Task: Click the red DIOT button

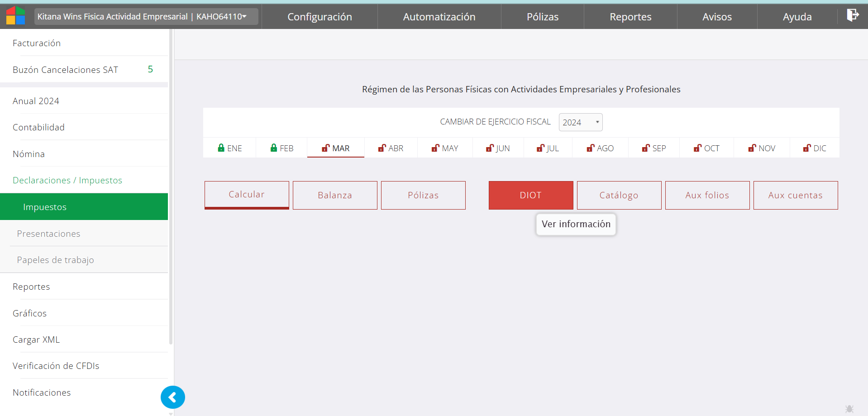Action: point(530,195)
